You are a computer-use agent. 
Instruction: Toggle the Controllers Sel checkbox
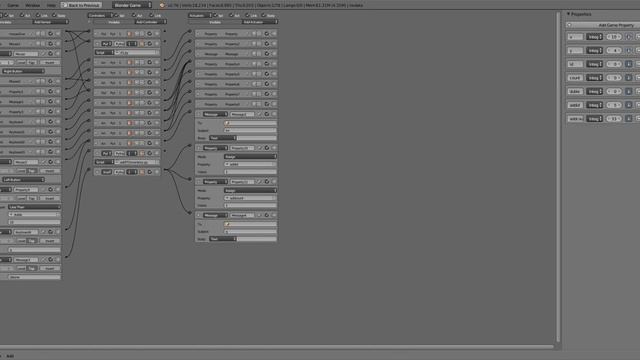pyautogui.click(x=116, y=15)
